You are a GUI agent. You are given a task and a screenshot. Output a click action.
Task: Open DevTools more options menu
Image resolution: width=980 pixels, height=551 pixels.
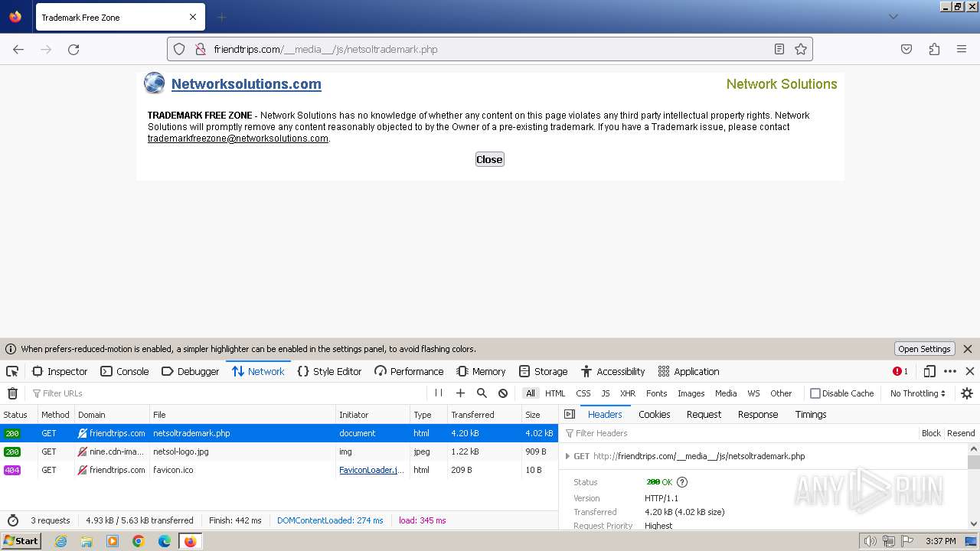tap(950, 371)
